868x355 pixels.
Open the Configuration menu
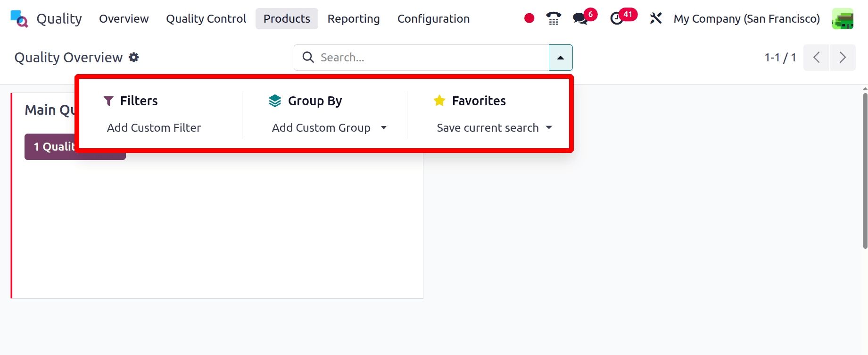pos(433,18)
